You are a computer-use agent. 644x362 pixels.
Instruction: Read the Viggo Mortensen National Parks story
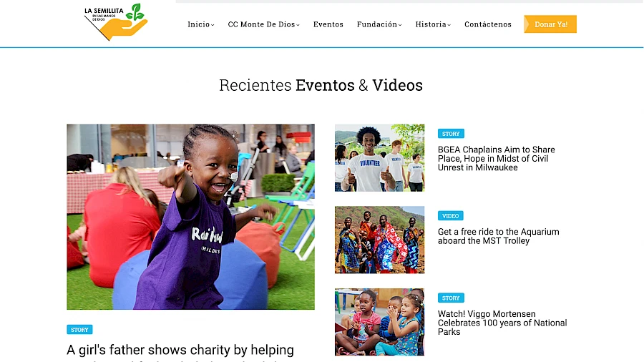coord(502,323)
